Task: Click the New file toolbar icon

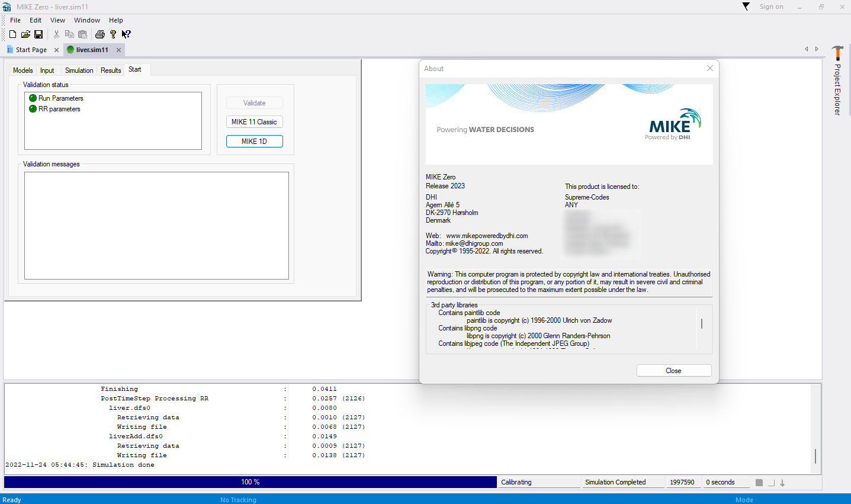Action: 12,34
